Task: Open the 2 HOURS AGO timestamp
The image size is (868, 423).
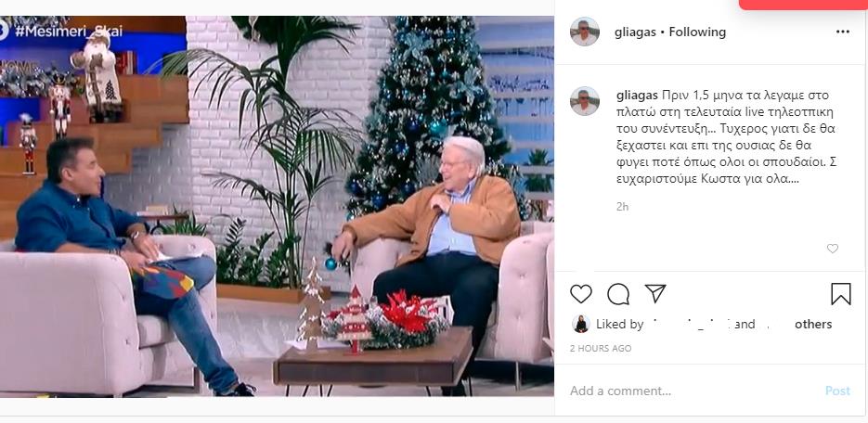Action: coord(601,349)
